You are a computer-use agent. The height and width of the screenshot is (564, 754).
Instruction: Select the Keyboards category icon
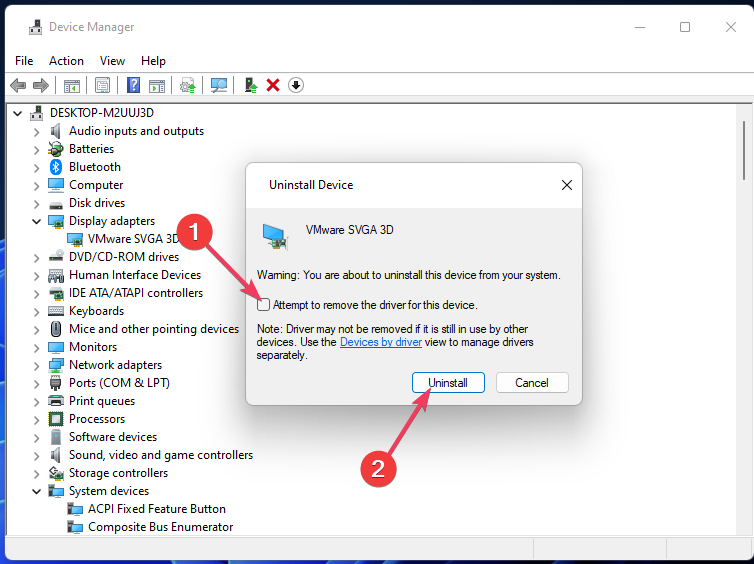click(56, 311)
